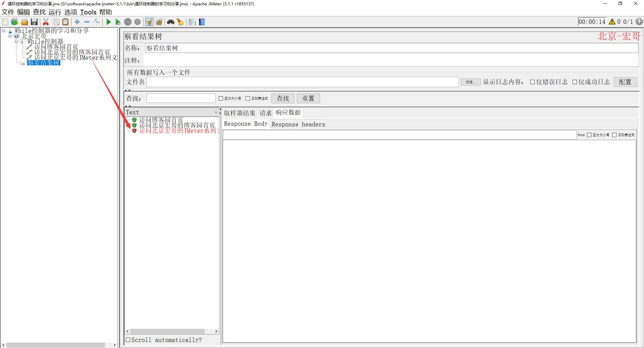Open the 帮助 menu
This screenshot has width=644, height=348.
106,12
